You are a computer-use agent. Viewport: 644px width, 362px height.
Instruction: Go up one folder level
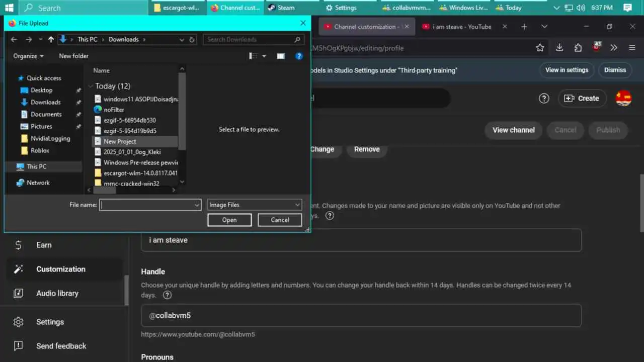pyautogui.click(x=51, y=39)
